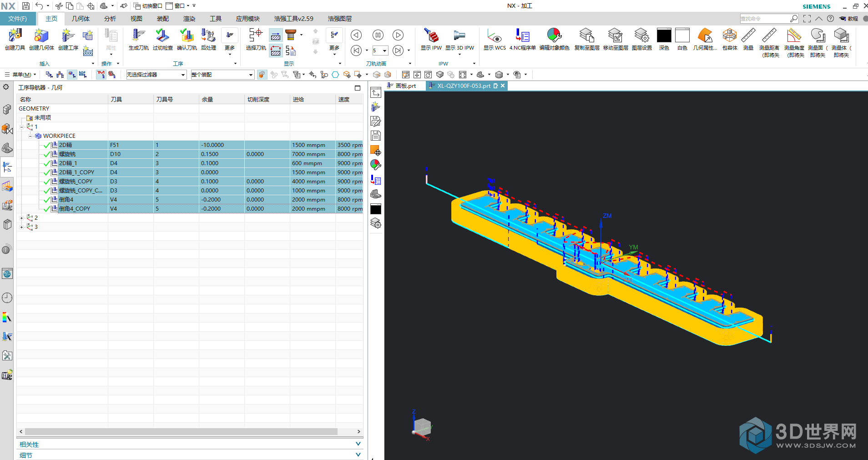Open the 文件(F) file menu

18,19
